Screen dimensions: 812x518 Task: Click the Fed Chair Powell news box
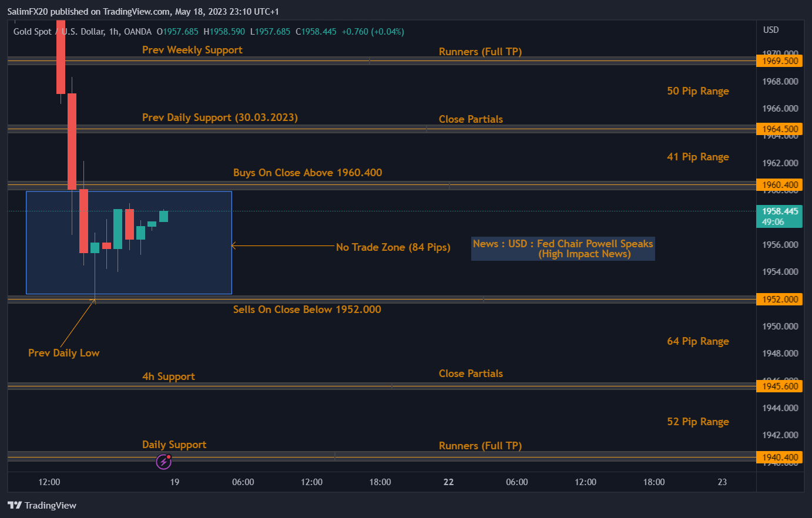[x=562, y=248]
